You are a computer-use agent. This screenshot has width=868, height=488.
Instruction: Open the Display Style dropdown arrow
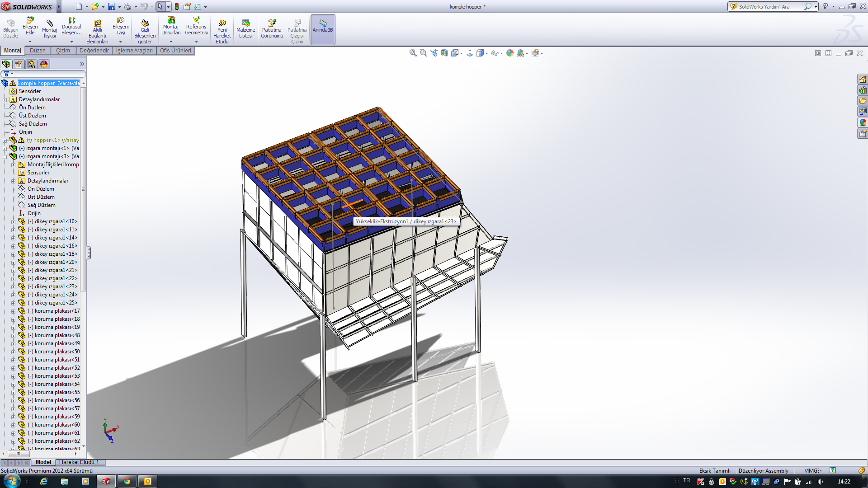click(x=486, y=54)
